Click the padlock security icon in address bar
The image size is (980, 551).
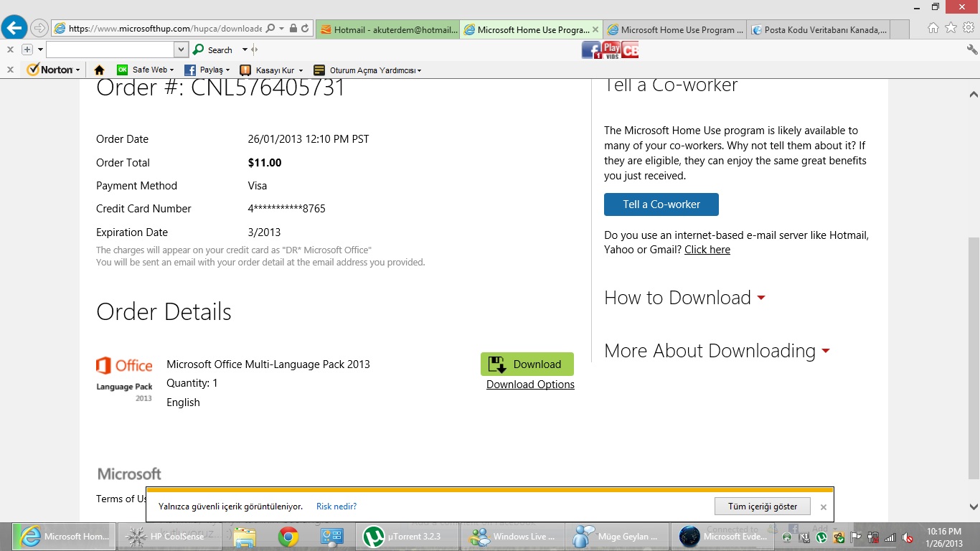tap(293, 29)
